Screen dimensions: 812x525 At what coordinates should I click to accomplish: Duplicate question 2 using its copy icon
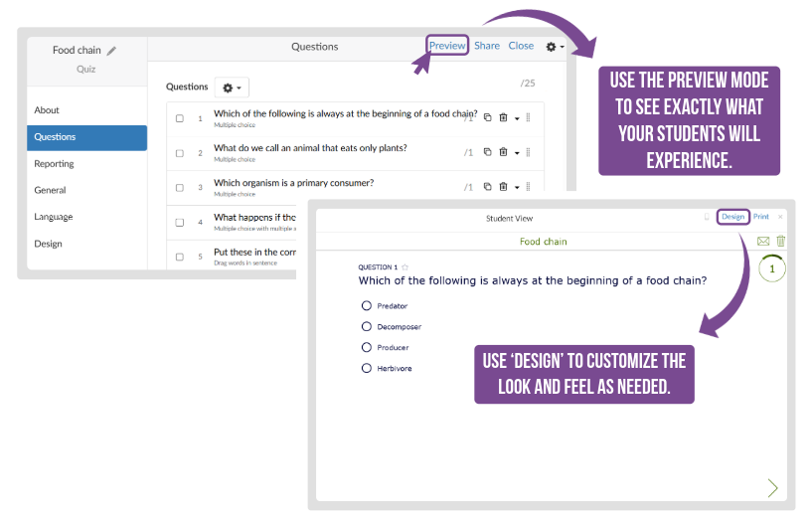tap(487, 152)
